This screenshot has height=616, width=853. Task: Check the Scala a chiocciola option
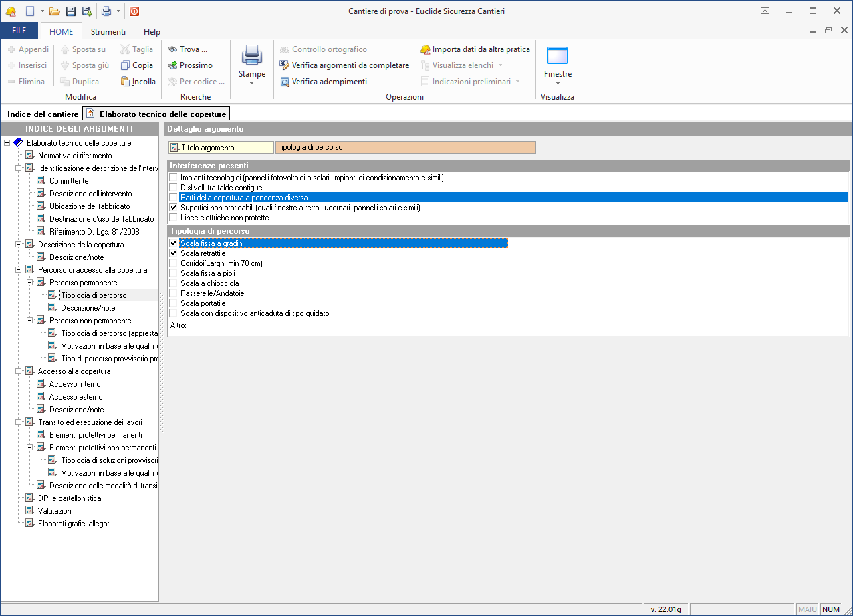(x=174, y=283)
